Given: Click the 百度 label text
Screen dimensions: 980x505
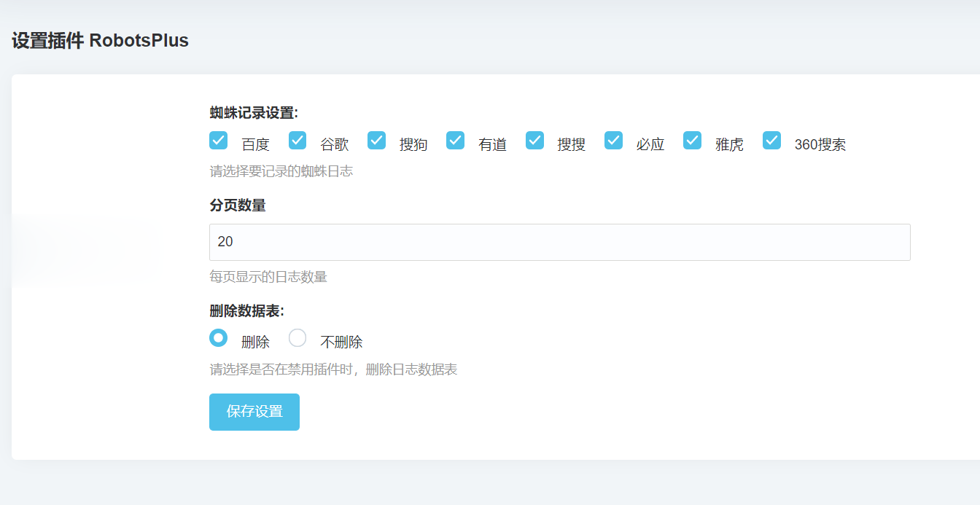Looking at the screenshot, I should coord(254,144).
